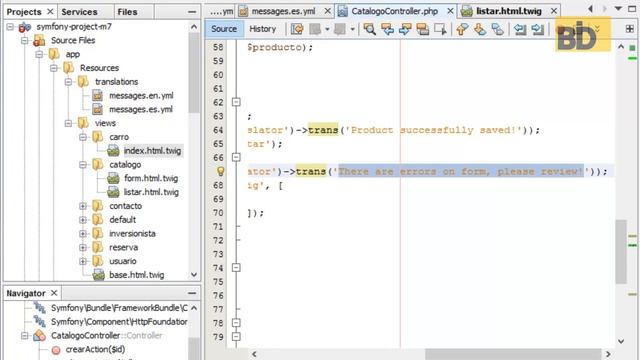Image resolution: width=640 pixels, height=360 pixels.
Task: Switch to the Source view button
Action: point(224,29)
